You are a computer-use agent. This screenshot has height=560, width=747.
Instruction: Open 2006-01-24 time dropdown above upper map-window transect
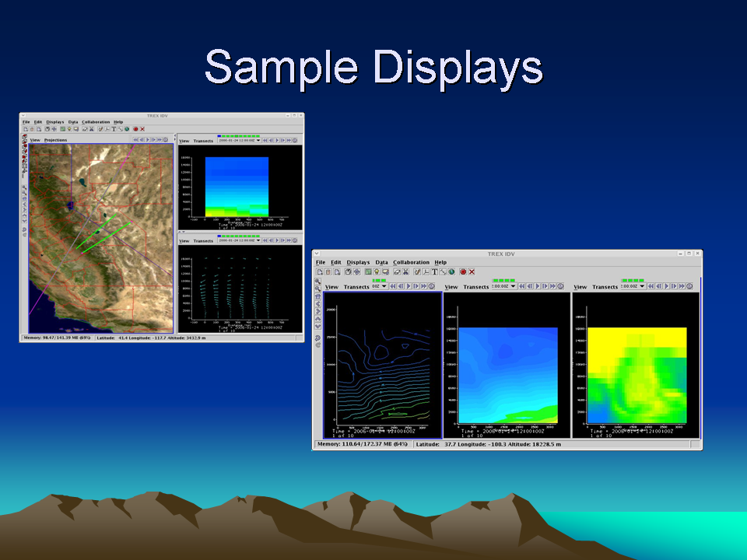pyautogui.click(x=239, y=141)
